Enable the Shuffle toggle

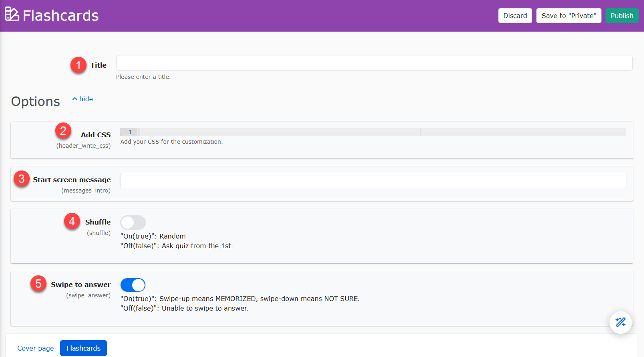point(133,223)
